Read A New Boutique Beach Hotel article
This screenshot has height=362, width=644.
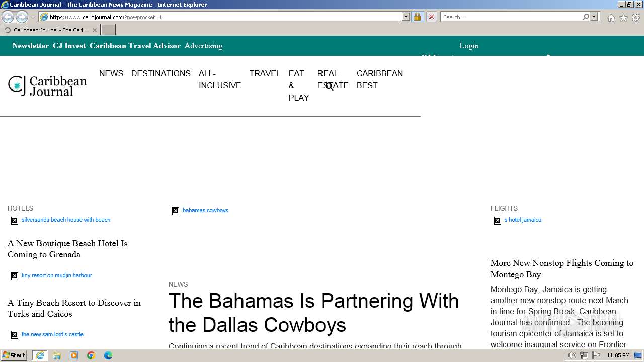coord(67,249)
